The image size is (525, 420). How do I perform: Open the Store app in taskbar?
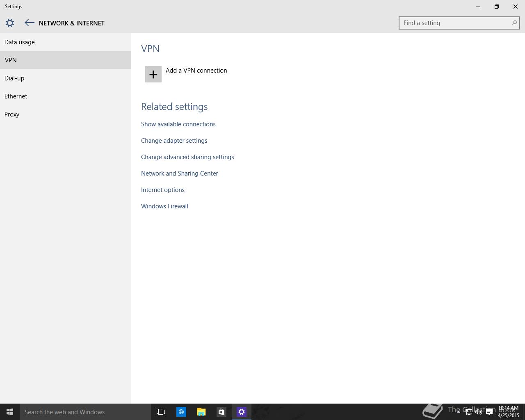tap(221, 412)
